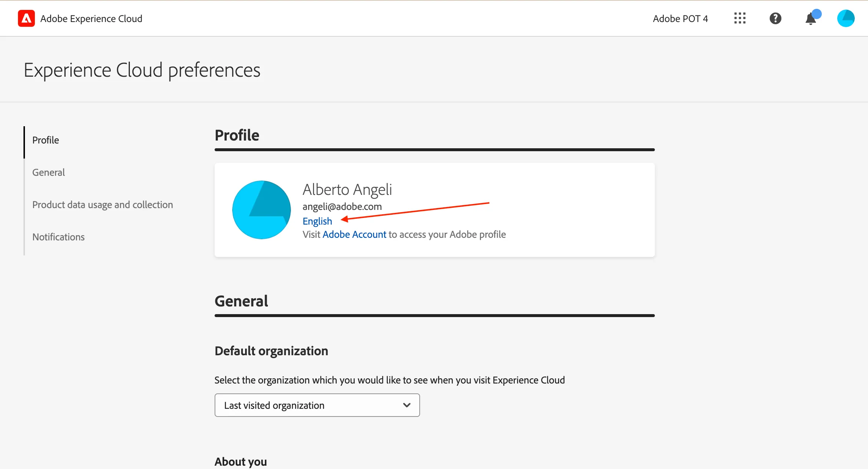
Task: Open the help question mark icon
Action: pos(776,18)
